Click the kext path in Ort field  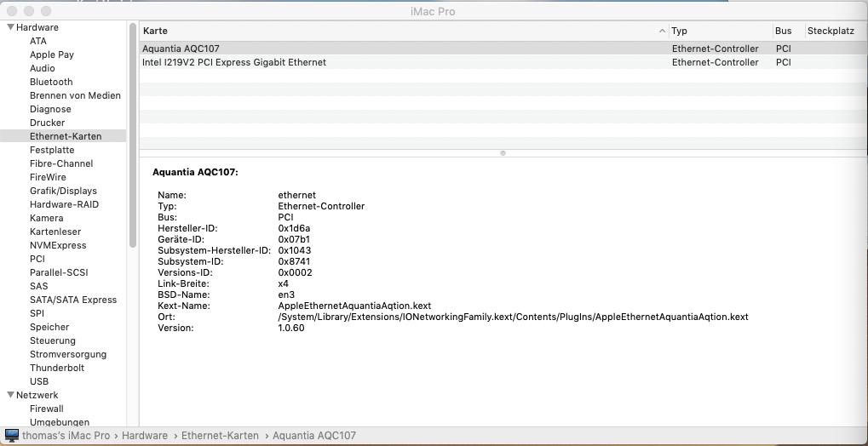pos(513,317)
